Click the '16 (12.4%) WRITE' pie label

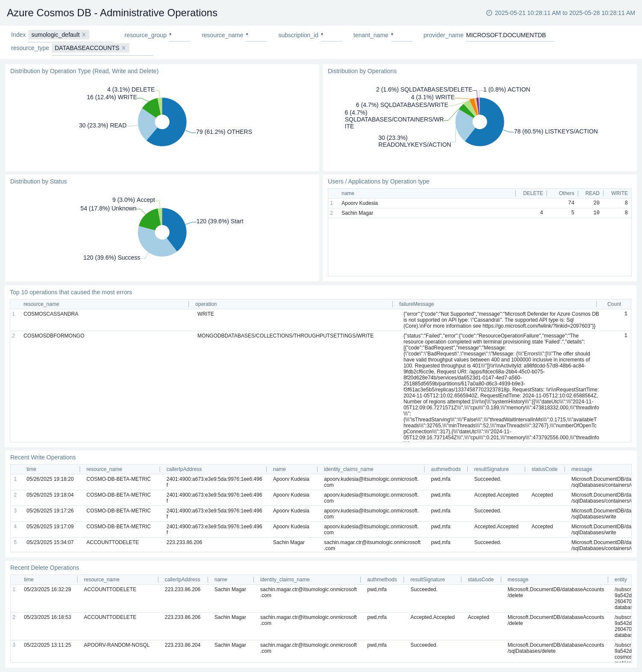112,97
